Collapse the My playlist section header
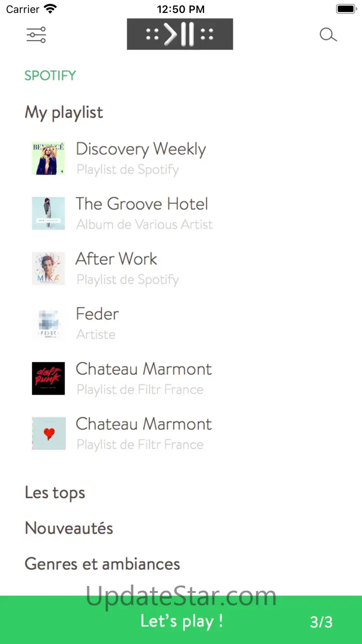Image resolution: width=362 pixels, height=644 pixels. tap(64, 113)
